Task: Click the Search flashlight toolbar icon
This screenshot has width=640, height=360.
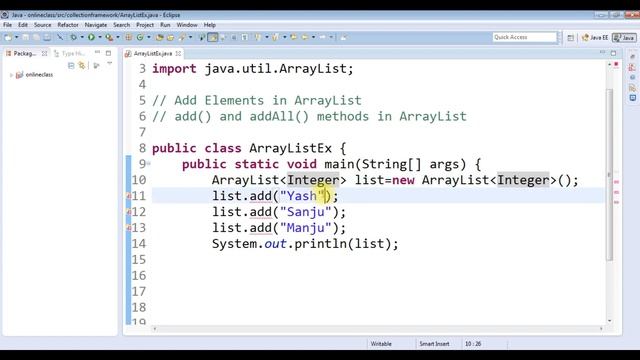Action: (x=182, y=37)
